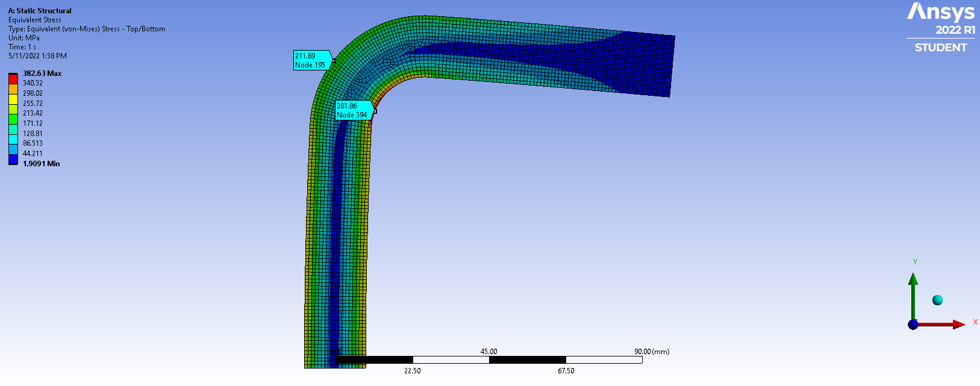Select the red legend band below 382.63 Max
The width and height of the screenshot is (980, 386).
[x=13, y=79]
